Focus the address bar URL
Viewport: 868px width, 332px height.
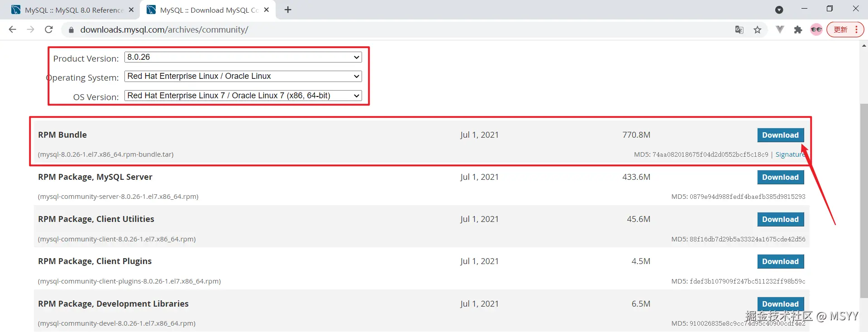[164, 29]
